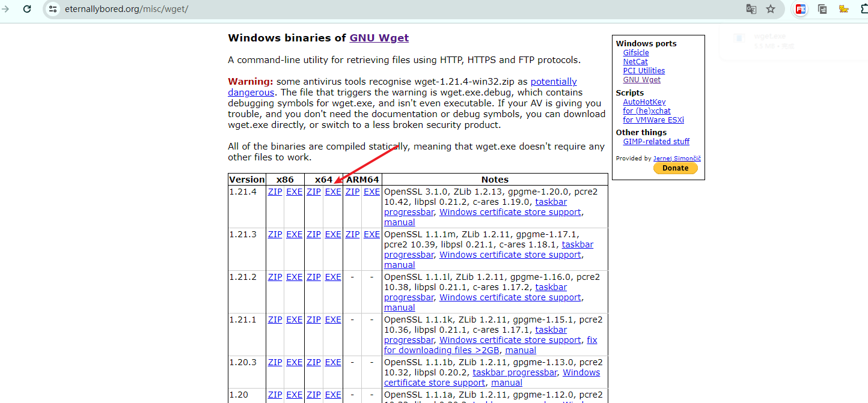868x403 pixels.
Task: Open site information icon in address bar
Action: point(52,9)
